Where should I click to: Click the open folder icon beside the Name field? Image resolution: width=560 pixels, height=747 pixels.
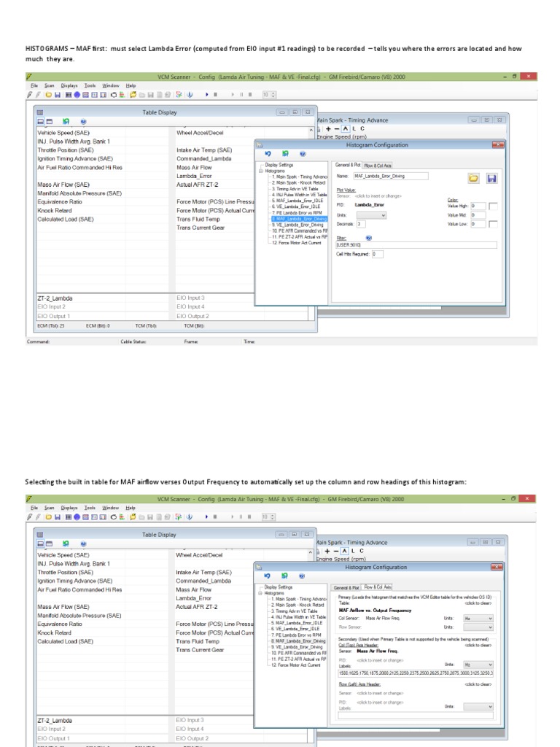pos(473,178)
